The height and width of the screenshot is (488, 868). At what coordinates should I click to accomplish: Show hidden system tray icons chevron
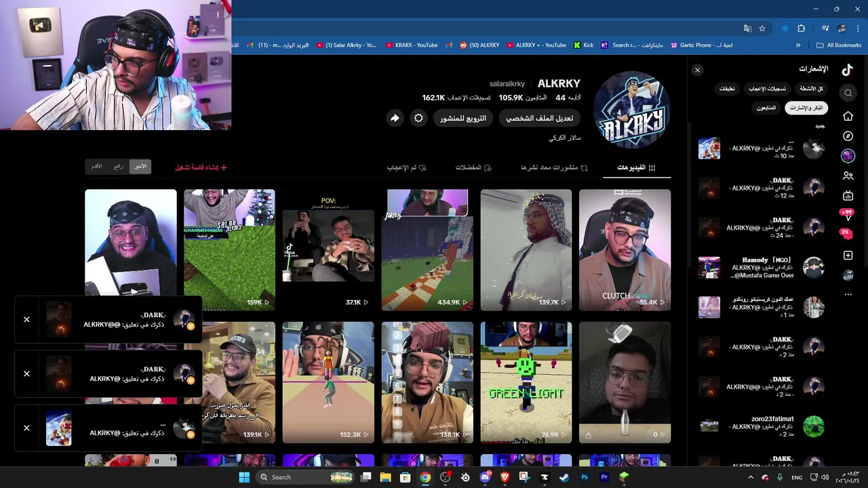point(751,477)
